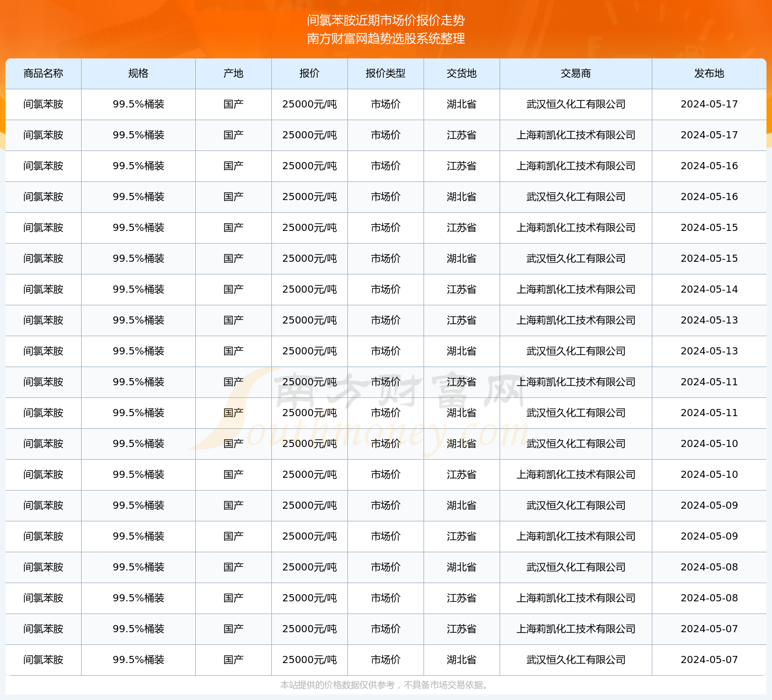This screenshot has width=772, height=700.
Task: Click 市场价 in the 2024-05-07 上海莉凯 row
Action: point(386,629)
